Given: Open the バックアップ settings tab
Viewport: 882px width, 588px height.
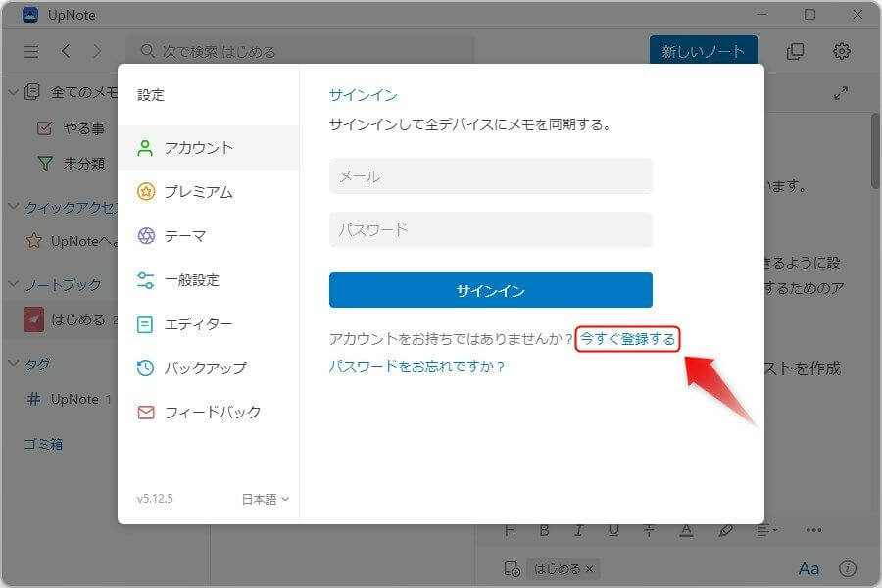Looking at the screenshot, I should [208, 367].
